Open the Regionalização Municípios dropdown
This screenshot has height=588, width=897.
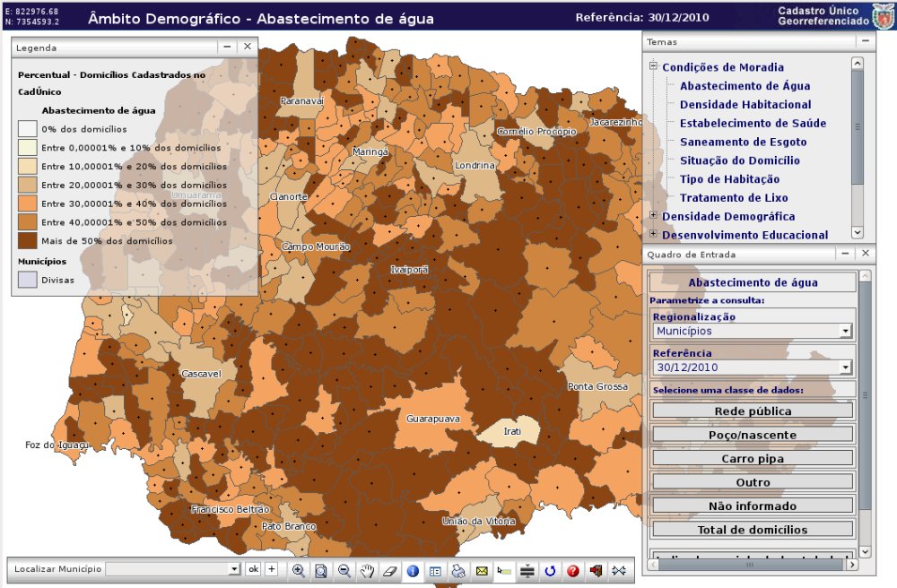coord(845,332)
